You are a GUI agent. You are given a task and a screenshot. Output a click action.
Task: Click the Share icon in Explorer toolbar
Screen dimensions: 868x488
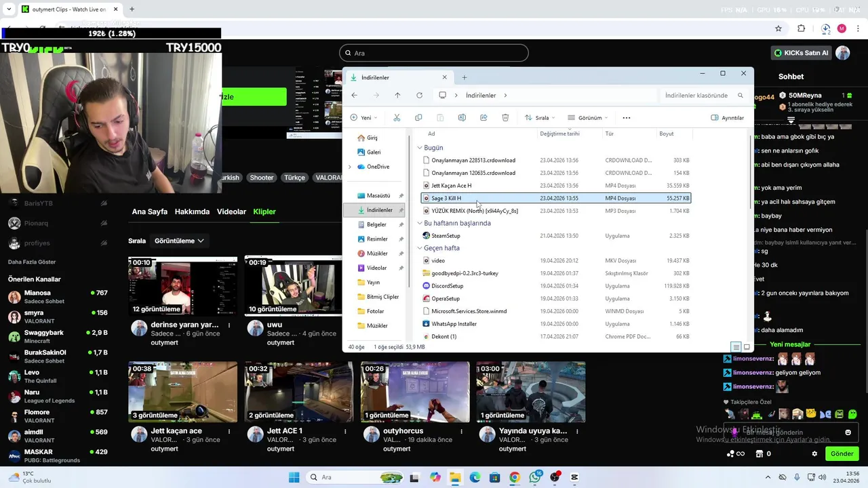(x=484, y=117)
